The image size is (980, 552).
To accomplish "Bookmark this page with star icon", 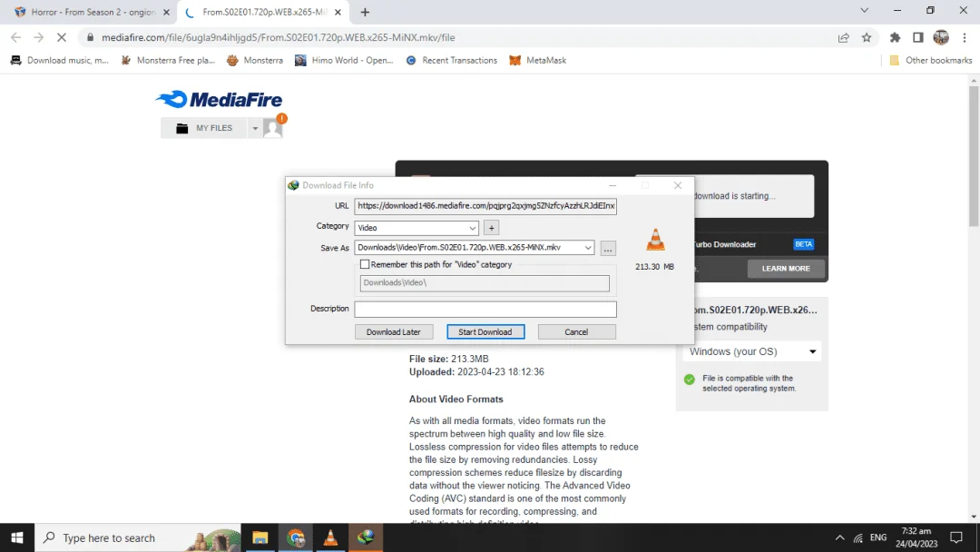I will (867, 37).
